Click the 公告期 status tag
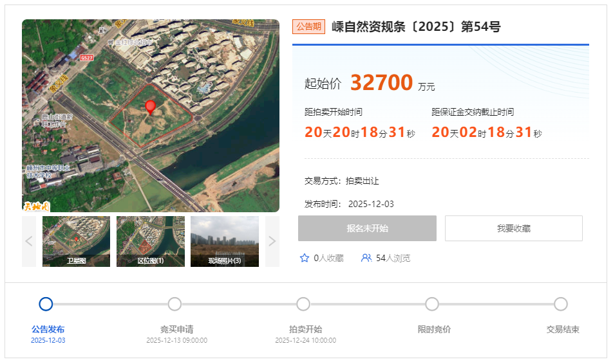This screenshot has height=364, width=613. pyautogui.click(x=309, y=26)
